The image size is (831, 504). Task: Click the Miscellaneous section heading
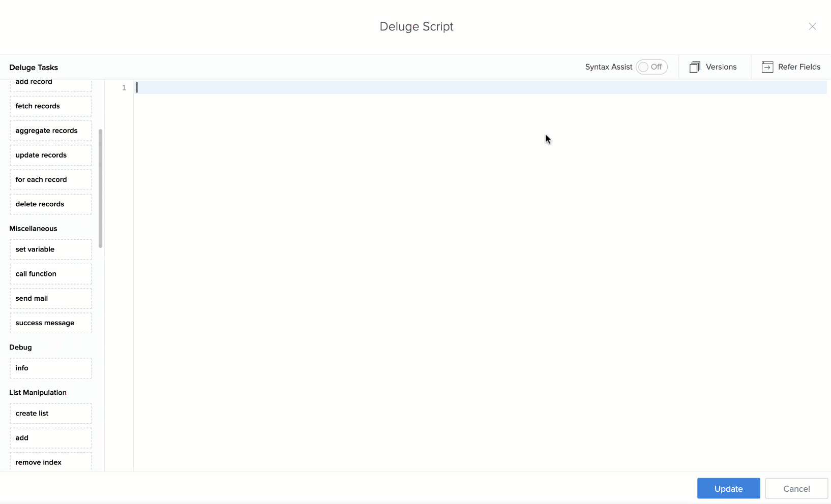(33, 229)
